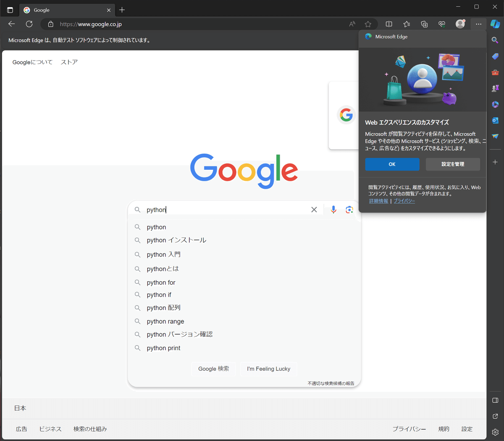Open Settings and more ellipsis menu
The height and width of the screenshot is (441, 504).
(x=478, y=24)
